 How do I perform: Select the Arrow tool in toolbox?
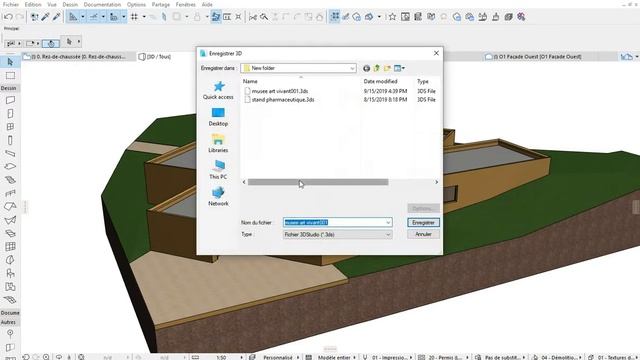point(10,62)
